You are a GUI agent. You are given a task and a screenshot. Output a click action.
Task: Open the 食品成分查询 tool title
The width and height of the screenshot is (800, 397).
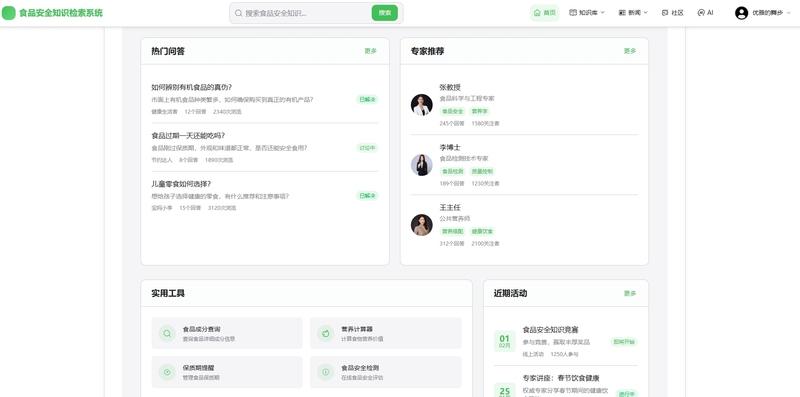tap(202, 329)
